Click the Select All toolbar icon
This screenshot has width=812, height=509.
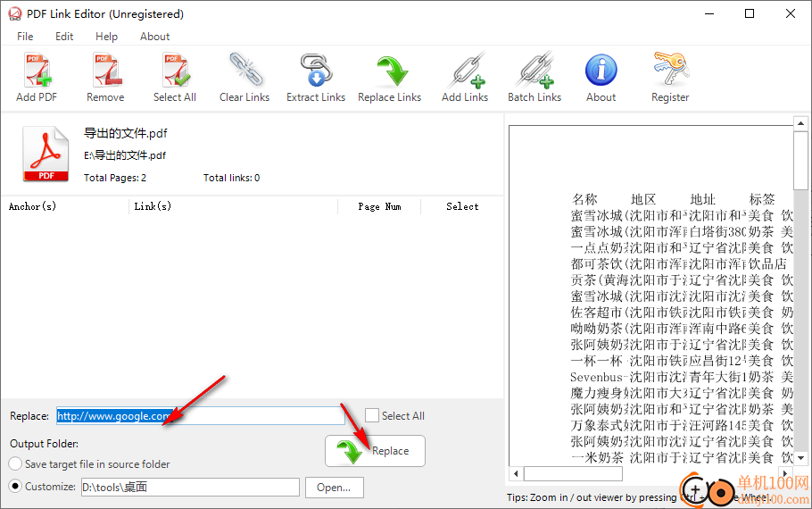tap(175, 71)
